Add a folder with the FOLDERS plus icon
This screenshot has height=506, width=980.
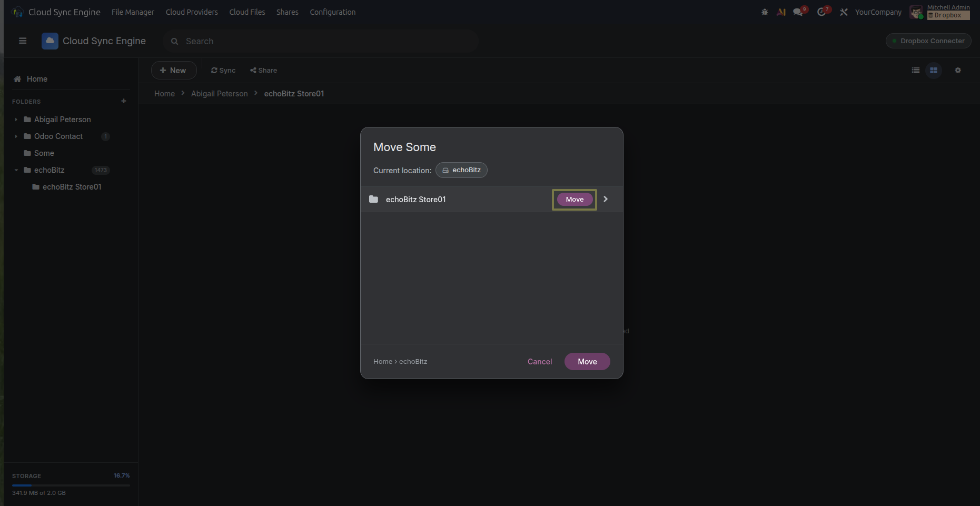[x=124, y=101]
